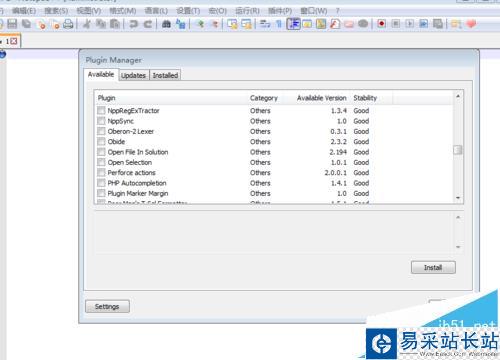Image resolution: width=500 pixels, height=360 pixels.
Task: Open the 设置(T) menu
Action: tap(188, 11)
